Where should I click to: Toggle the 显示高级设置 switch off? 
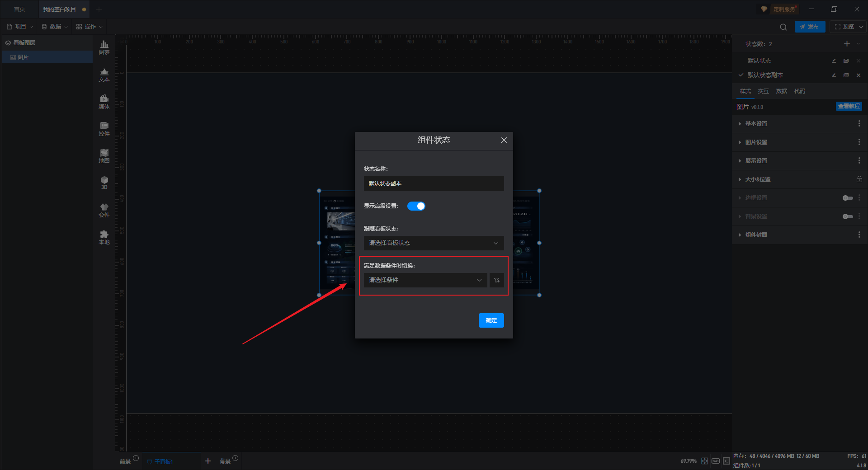coord(416,206)
